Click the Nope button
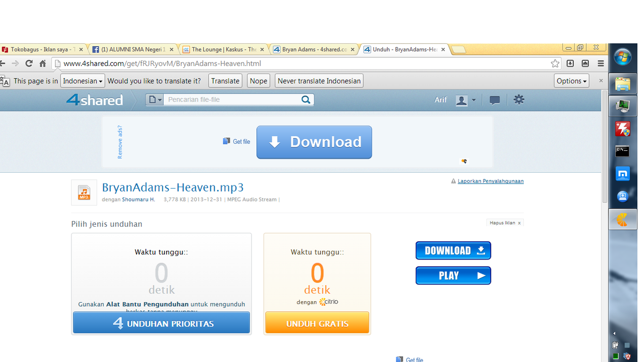 point(259,81)
